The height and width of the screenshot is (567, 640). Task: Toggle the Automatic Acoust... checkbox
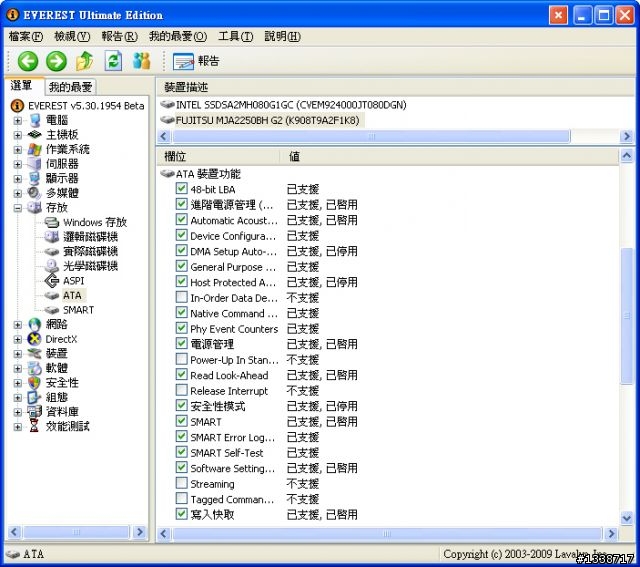(x=182, y=220)
